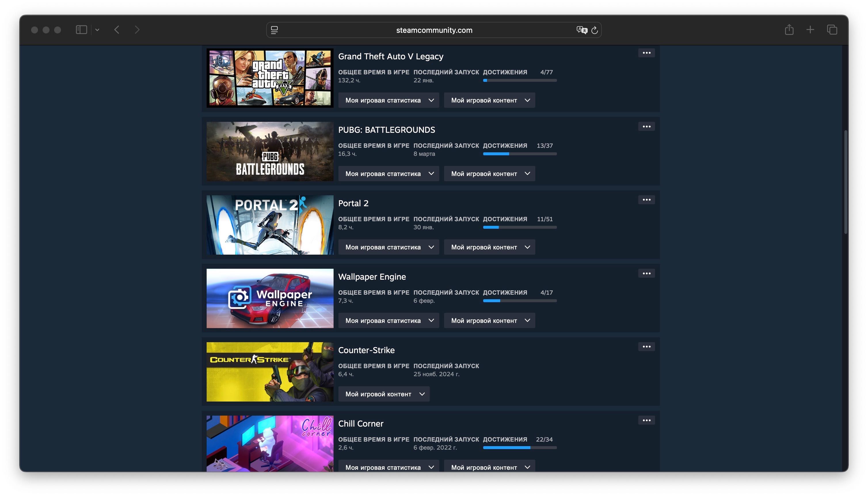Open the PUBG: BATTLEGROUNDS title link
868x496 pixels.
386,130
